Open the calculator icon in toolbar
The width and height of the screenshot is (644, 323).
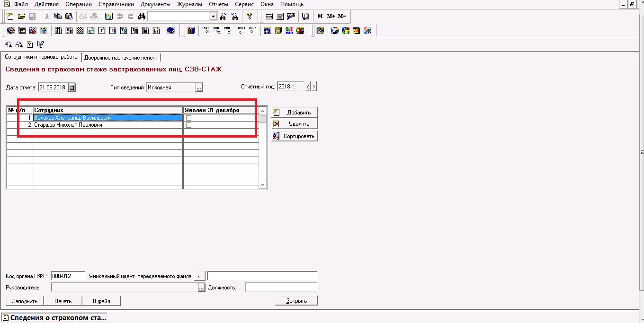[x=269, y=17]
